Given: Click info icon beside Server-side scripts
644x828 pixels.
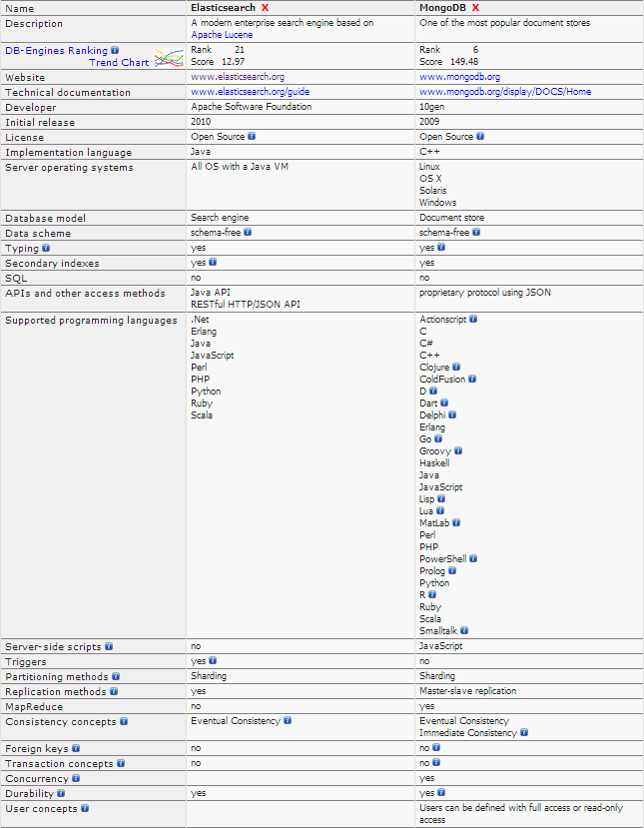Looking at the screenshot, I should pos(108,646).
